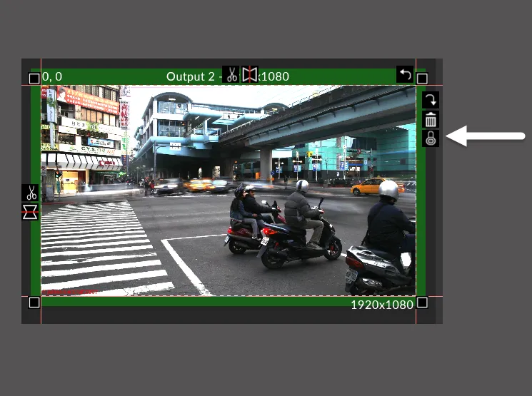Image resolution: width=532 pixels, height=396 pixels.
Task: Delete the output using the trash icon
Action: point(431,119)
